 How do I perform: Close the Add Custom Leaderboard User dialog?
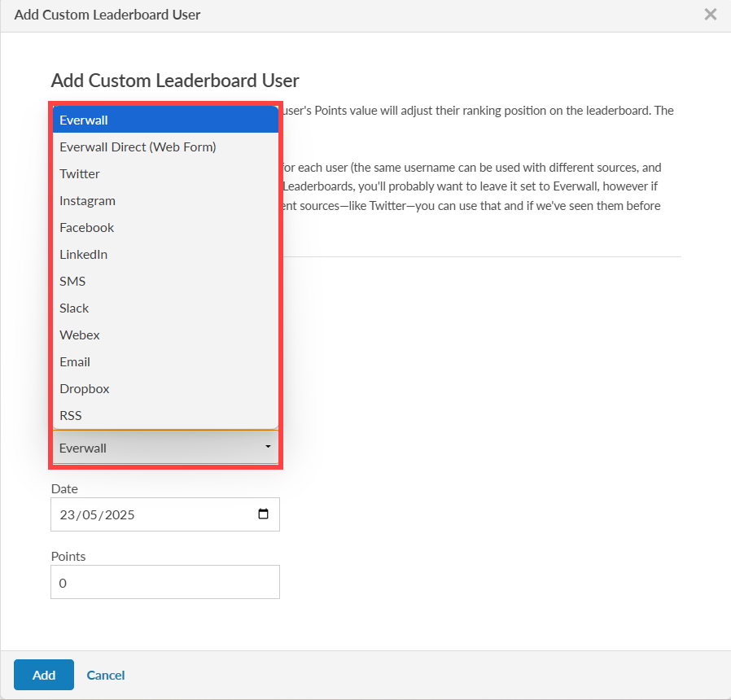point(711,15)
